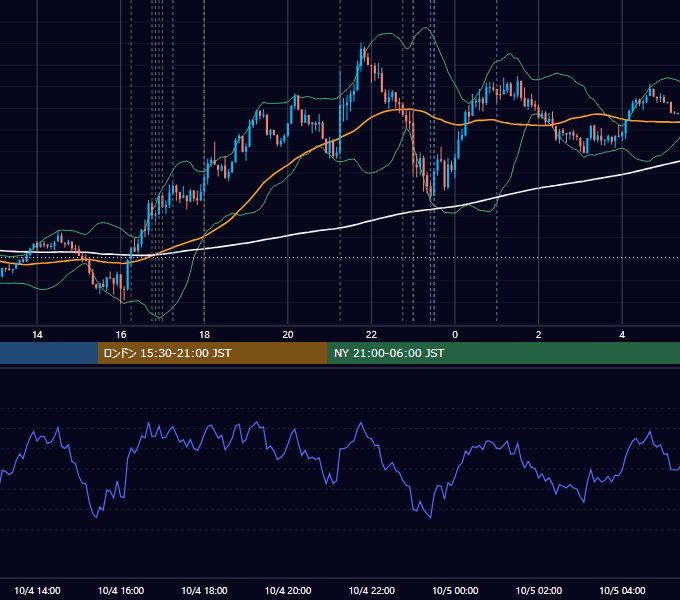The image size is (680, 600).
Task: Click the 10/4 16:00 date label
Action: [x=121, y=590]
